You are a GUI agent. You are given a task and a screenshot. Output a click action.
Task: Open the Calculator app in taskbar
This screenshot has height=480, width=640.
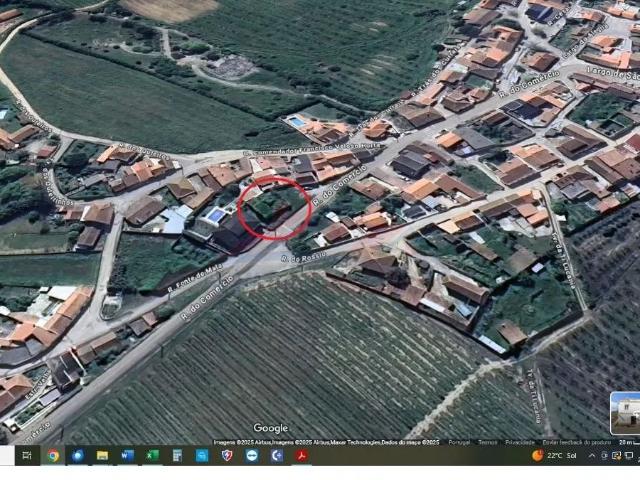click(x=177, y=456)
